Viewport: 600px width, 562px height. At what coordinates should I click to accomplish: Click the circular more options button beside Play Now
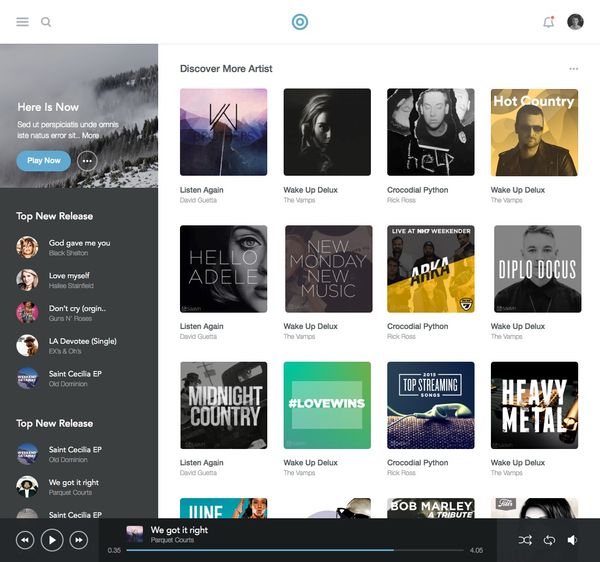pyautogui.click(x=87, y=161)
